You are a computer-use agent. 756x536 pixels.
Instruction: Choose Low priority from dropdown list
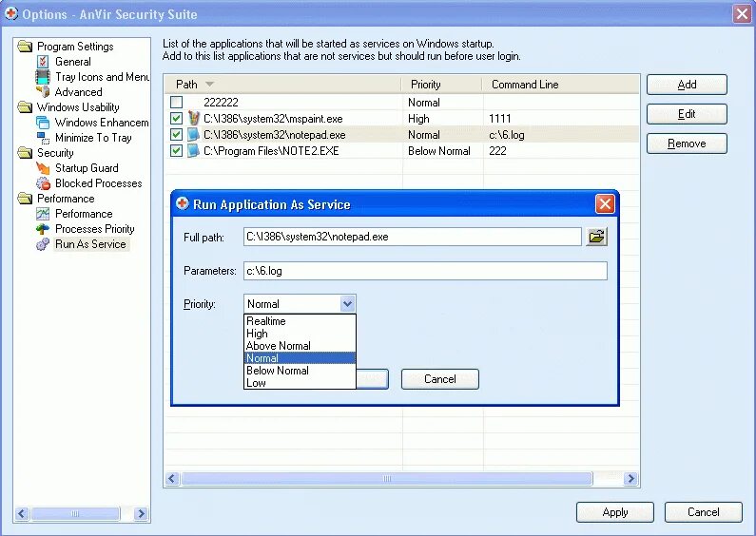click(300, 383)
